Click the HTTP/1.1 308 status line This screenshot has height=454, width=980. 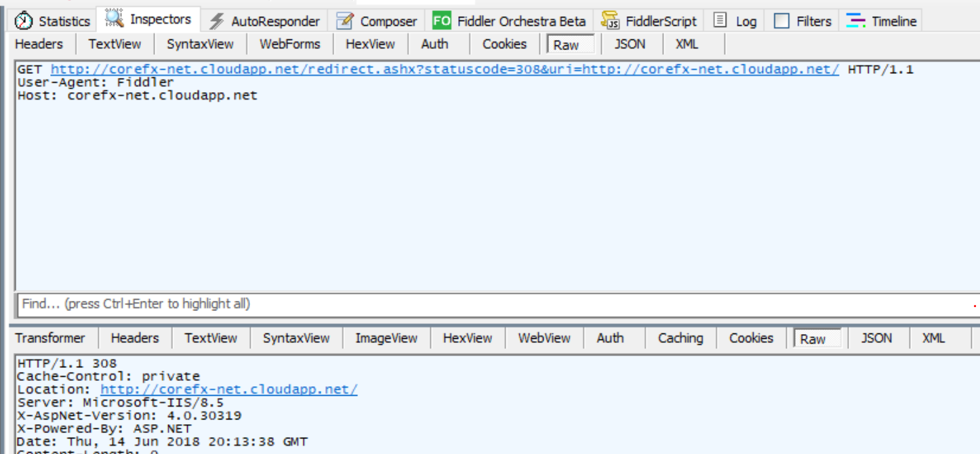[x=67, y=364]
